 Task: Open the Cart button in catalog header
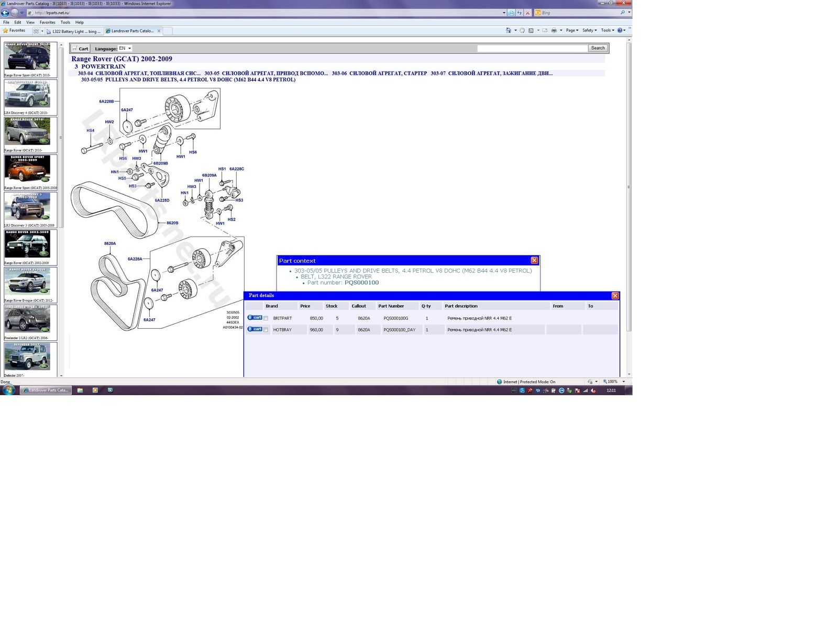click(80, 49)
